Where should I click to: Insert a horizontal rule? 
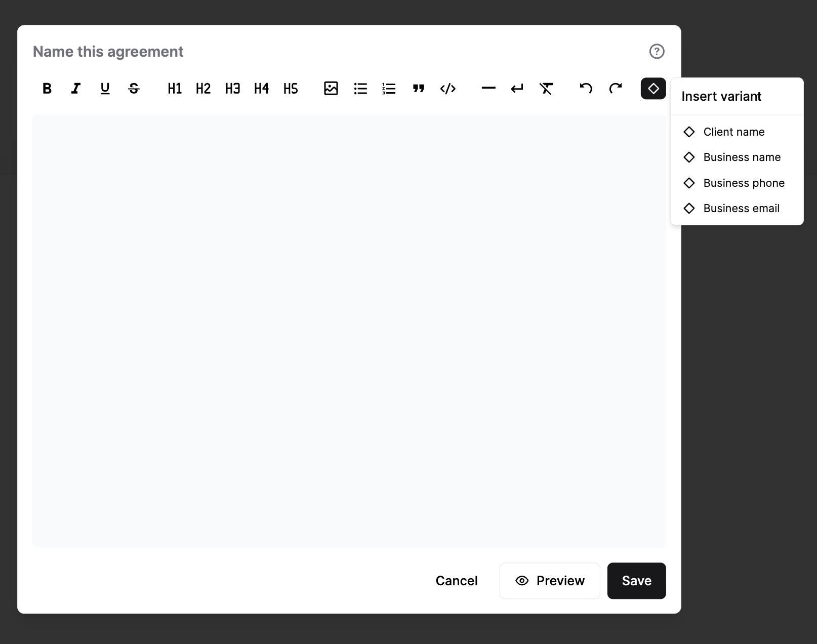(x=488, y=89)
